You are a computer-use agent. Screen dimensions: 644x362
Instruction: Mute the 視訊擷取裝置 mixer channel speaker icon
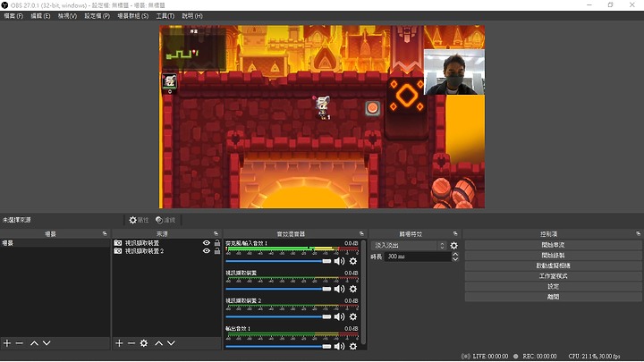tap(339, 289)
